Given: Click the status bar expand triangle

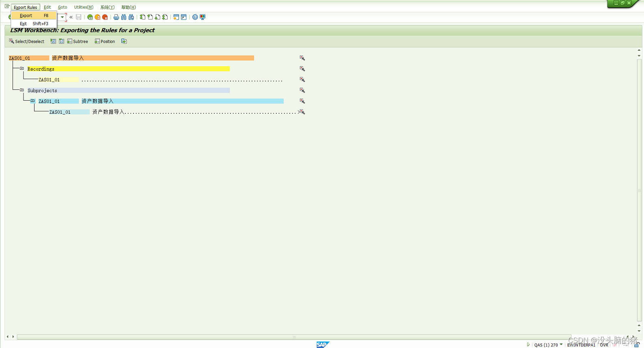Looking at the screenshot, I should (x=528, y=344).
